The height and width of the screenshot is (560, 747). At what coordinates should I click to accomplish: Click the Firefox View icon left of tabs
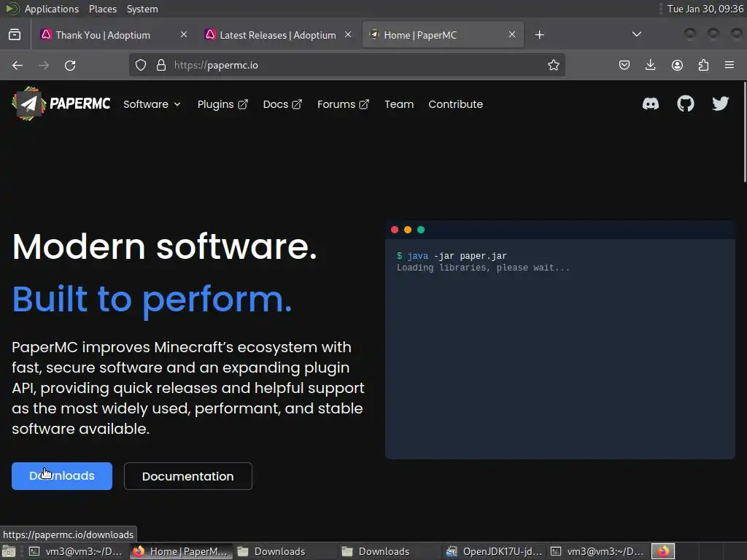(x=15, y=35)
